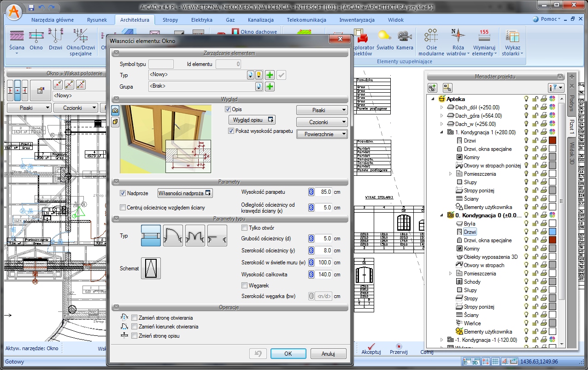Open Osie modularne tool
The width and height of the screenshot is (588, 370).
(431, 42)
